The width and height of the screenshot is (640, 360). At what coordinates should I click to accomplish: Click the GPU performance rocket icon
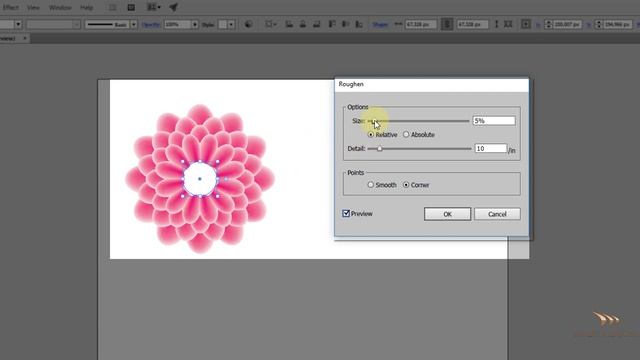coord(173,7)
